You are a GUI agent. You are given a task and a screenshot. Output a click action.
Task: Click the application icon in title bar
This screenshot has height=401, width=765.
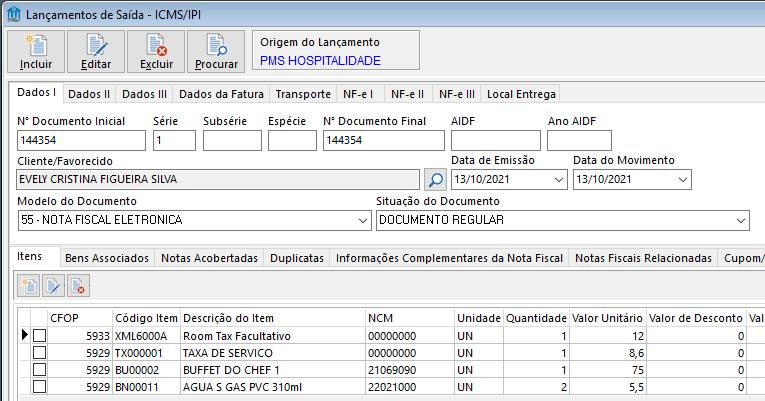[14, 14]
